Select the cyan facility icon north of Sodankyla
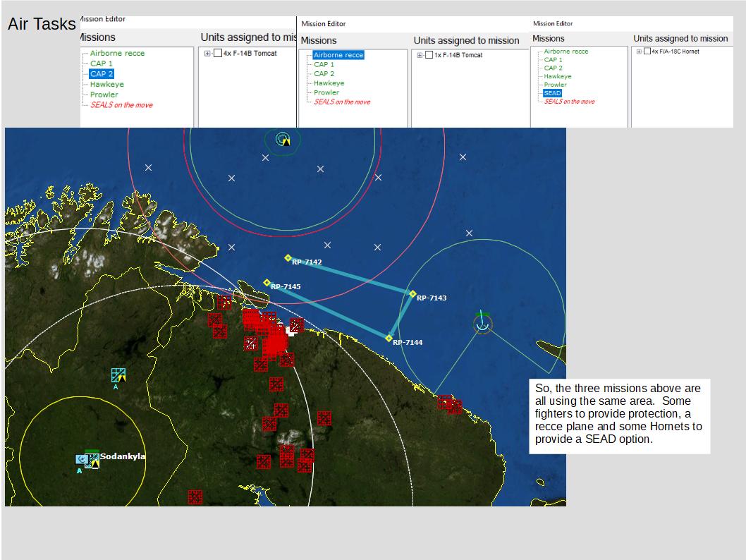Image resolution: width=746 pixels, height=560 pixels. tap(118, 375)
